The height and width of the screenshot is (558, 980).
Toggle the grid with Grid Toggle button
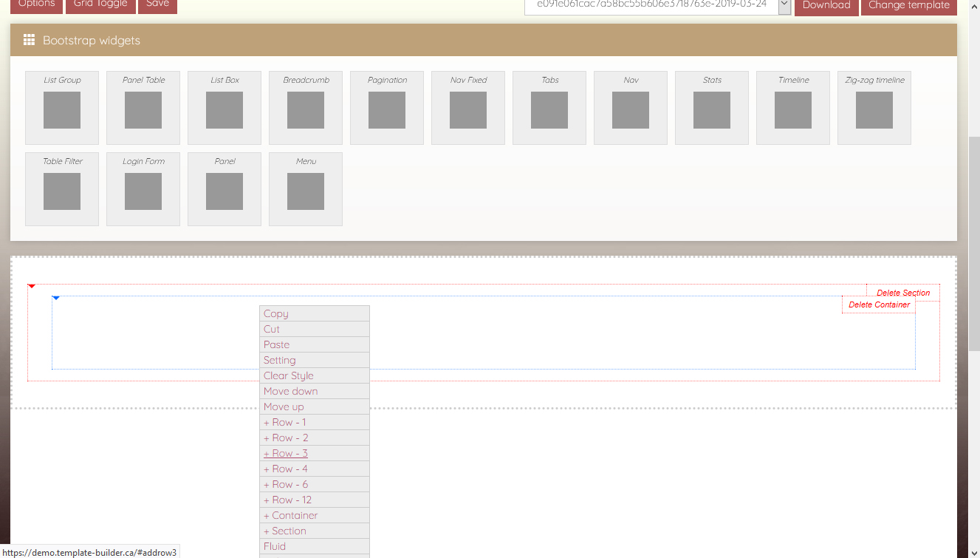pos(100,4)
